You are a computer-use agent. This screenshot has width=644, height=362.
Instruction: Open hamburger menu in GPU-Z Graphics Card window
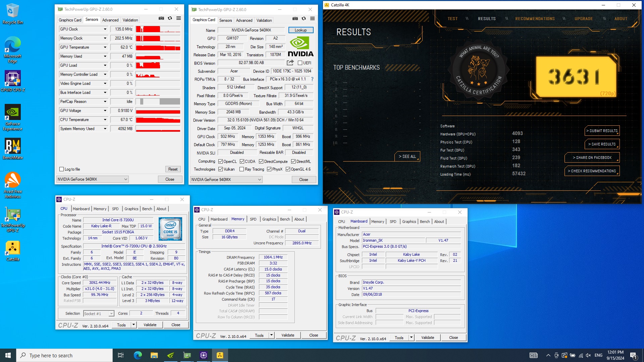click(x=313, y=19)
